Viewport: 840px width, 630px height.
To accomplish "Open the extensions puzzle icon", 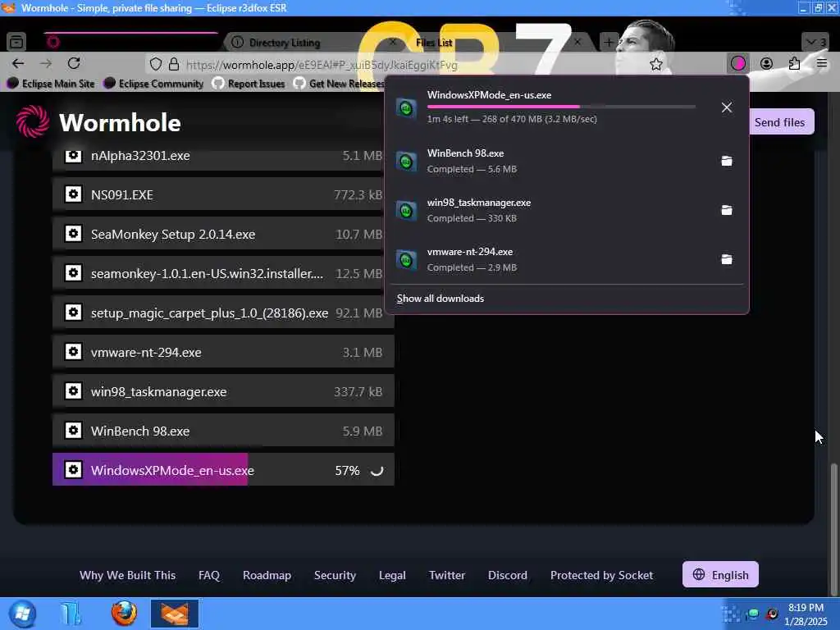I will [x=794, y=64].
